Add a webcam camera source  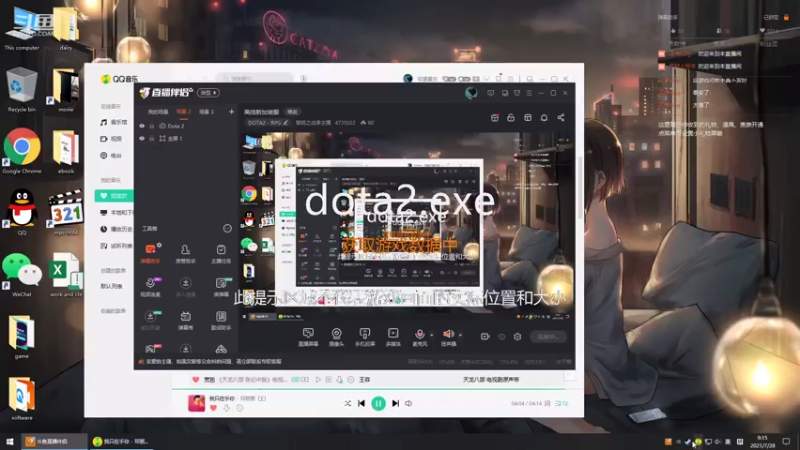click(336, 337)
